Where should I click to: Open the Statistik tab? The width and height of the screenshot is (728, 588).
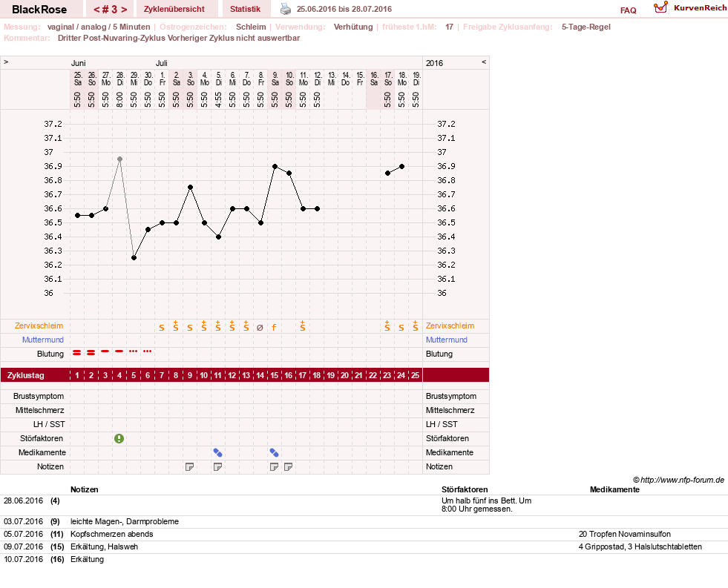pyautogui.click(x=245, y=9)
